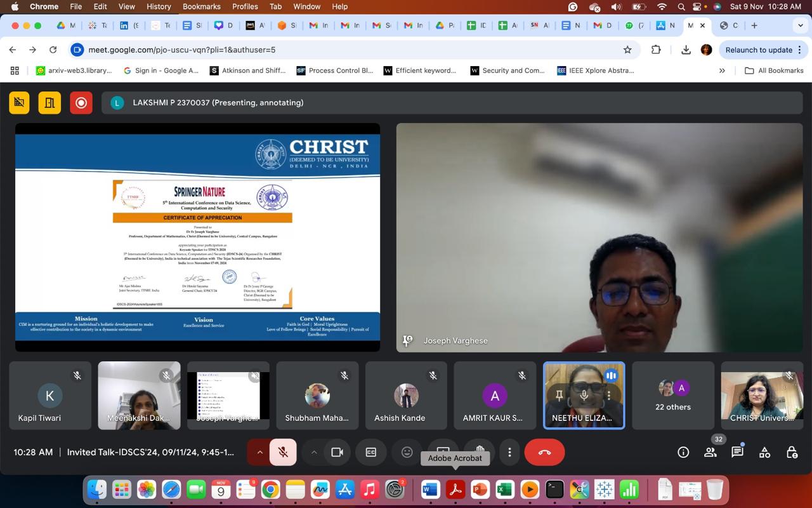Screen dimensions: 812x508
Task: Click the red recording indicator icon
Action: pyautogui.click(x=81, y=102)
